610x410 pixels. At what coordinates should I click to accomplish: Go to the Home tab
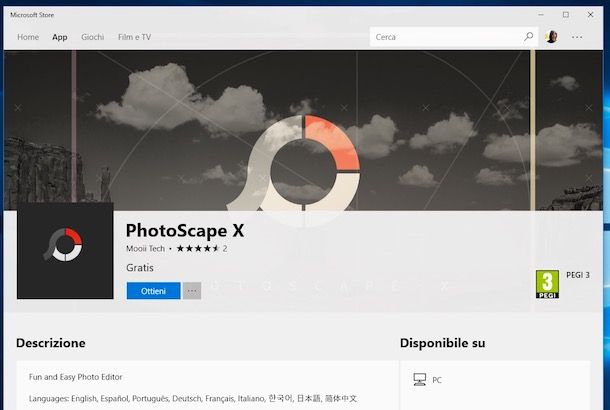tap(28, 37)
